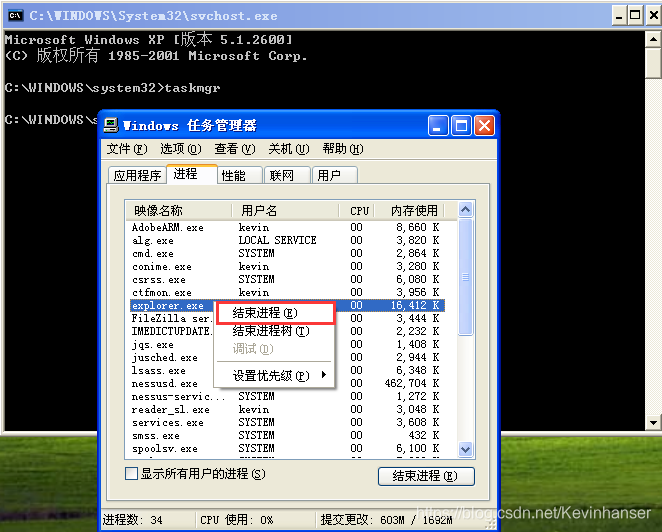Screen dimensions: 662x532
Task: Close the svchost.exe command window
Action: point(653,16)
